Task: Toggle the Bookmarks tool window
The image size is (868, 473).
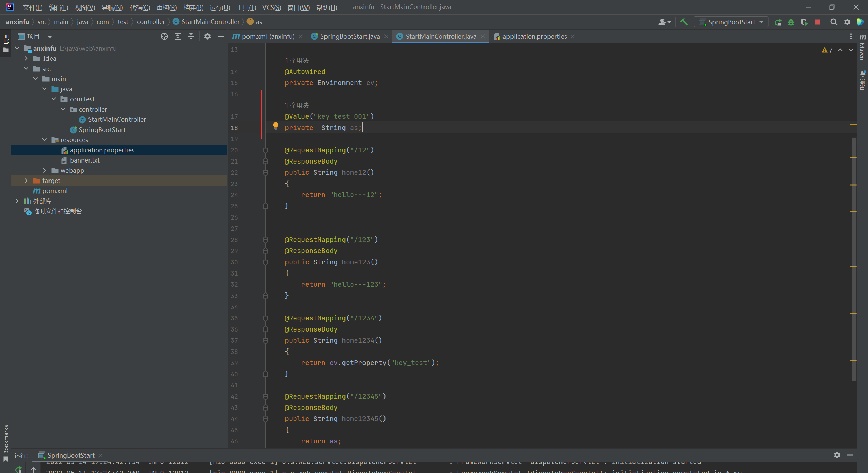Action: point(6,441)
